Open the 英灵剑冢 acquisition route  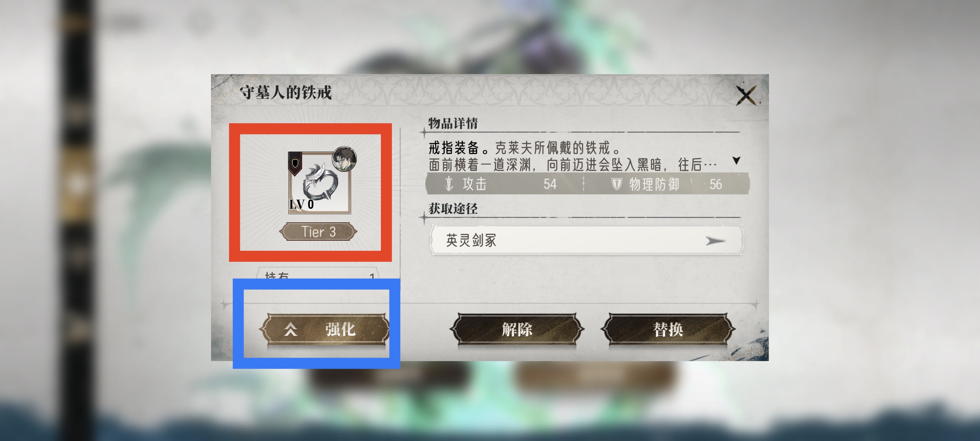[x=586, y=240]
